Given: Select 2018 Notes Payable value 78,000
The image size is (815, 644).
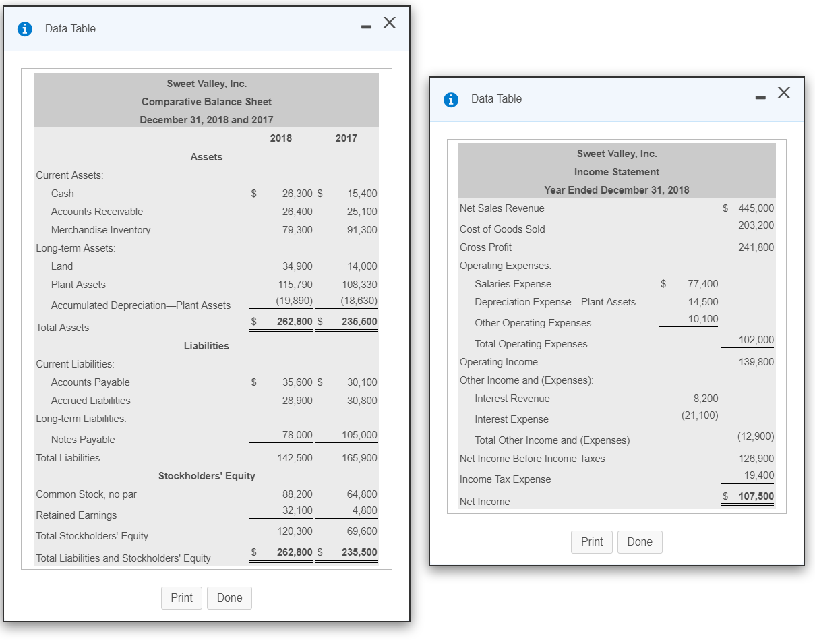Looking at the screenshot, I should tap(297, 435).
